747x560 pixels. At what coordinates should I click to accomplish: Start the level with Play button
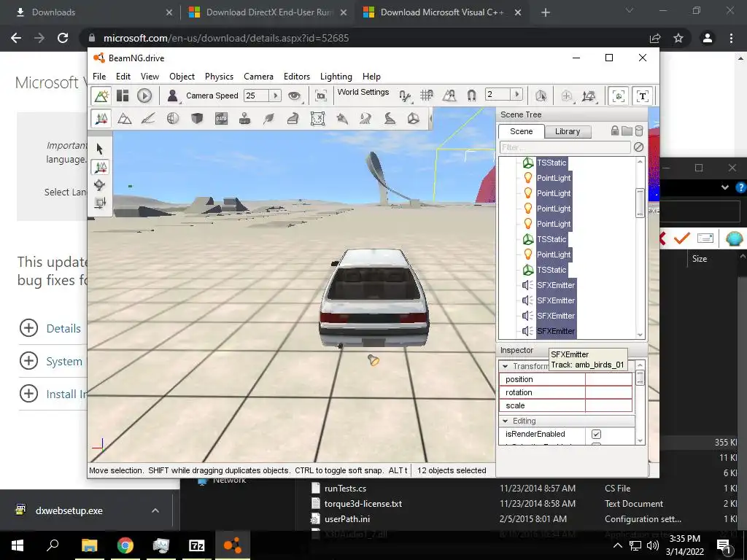point(144,96)
